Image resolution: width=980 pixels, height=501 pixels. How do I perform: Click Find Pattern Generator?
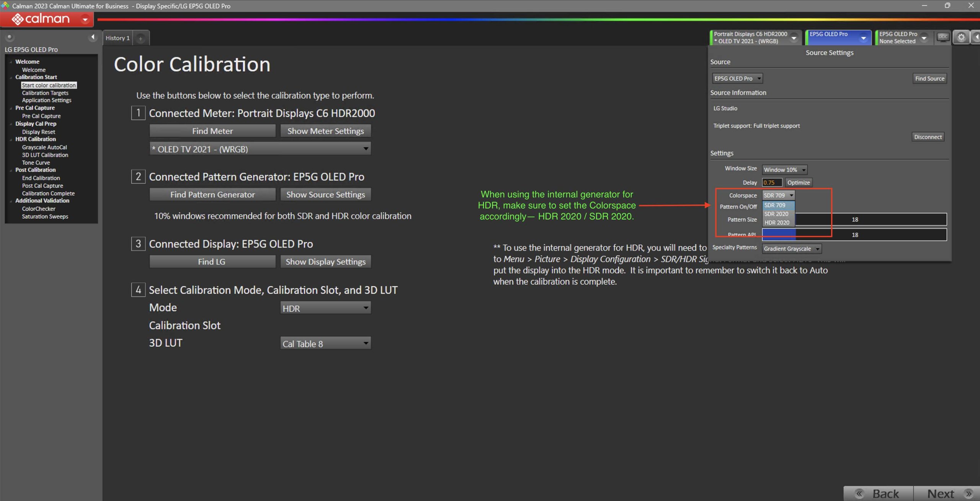(x=212, y=195)
